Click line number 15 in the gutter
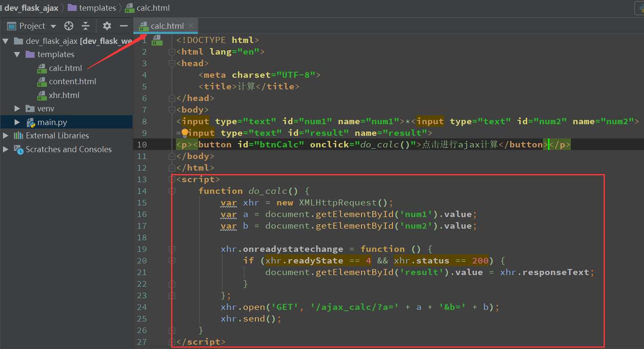Screen dimensions: 644x349 pos(141,202)
